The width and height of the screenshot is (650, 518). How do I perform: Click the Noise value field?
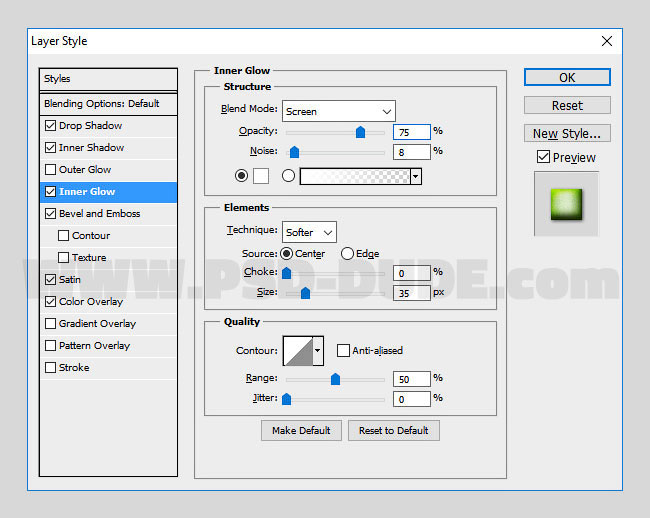tap(412, 152)
